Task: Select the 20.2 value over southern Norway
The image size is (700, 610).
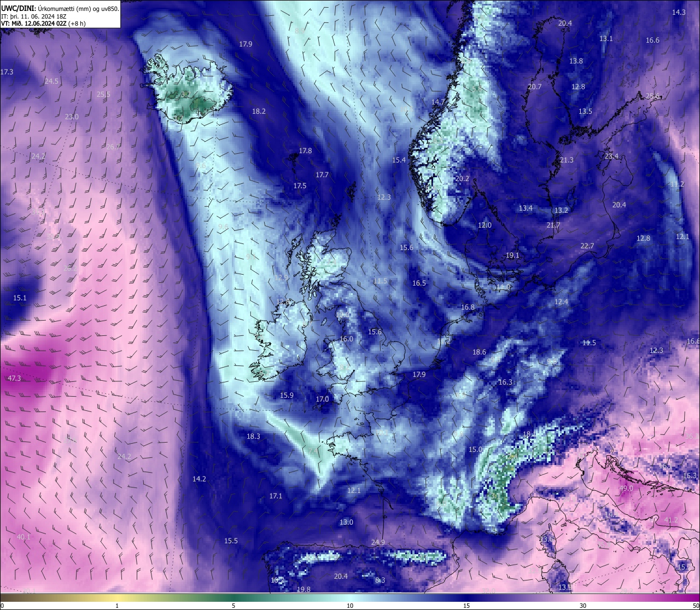Action: 462,178
